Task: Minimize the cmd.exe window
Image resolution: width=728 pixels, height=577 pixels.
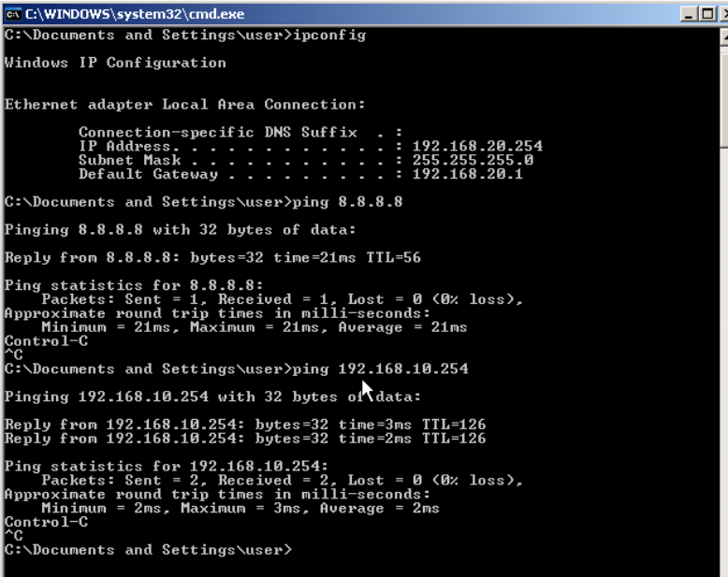Action: (689, 14)
